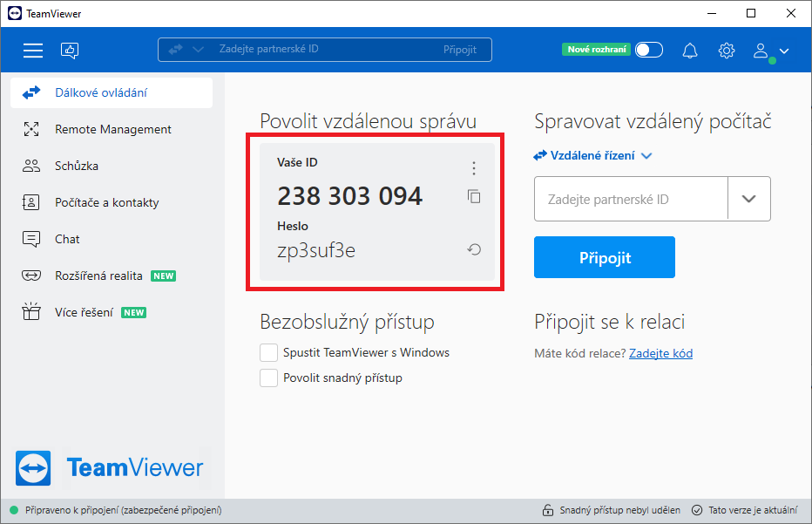The width and height of the screenshot is (812, 524).
Task: Select Remote Management in sidebar
Action: pos(112,129)
